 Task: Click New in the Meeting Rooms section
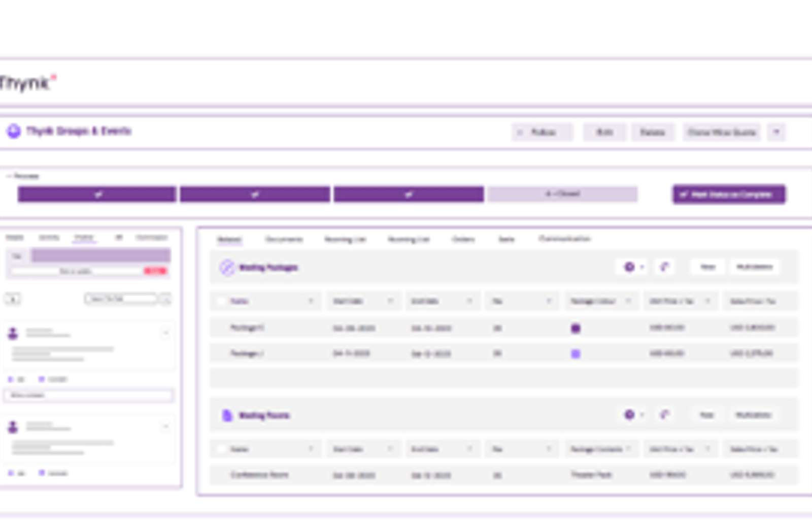[x=706, y=415]
